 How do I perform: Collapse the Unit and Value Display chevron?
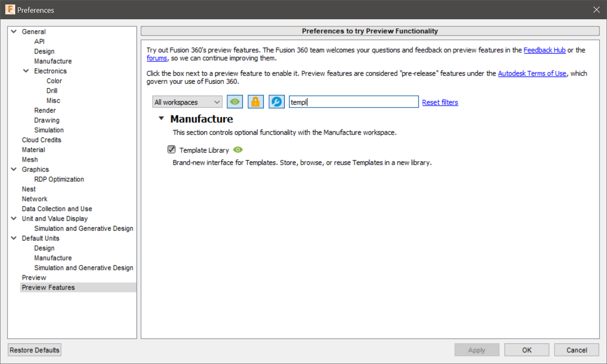(14, 218)
